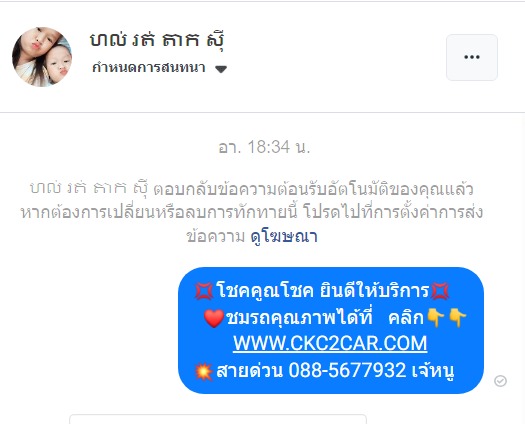The width and height of the screenshot is (525, 424).
Task: Click the partially visible box at bottom
Action: click(x=218, y=419)
